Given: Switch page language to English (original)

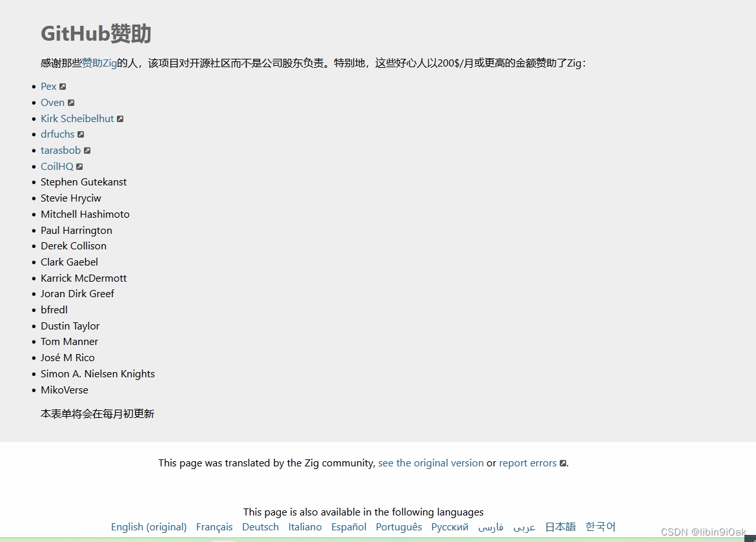Looking at the screenshot, I should point(148,526).
